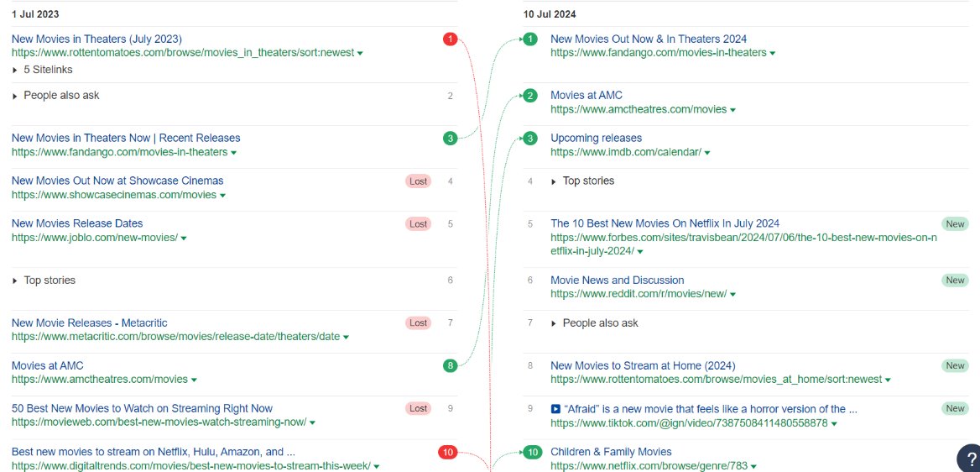Open New Movies Out Now at Showcase Cinemas
Viewport: 980px width, 472px height.
[x=117, y=181]
